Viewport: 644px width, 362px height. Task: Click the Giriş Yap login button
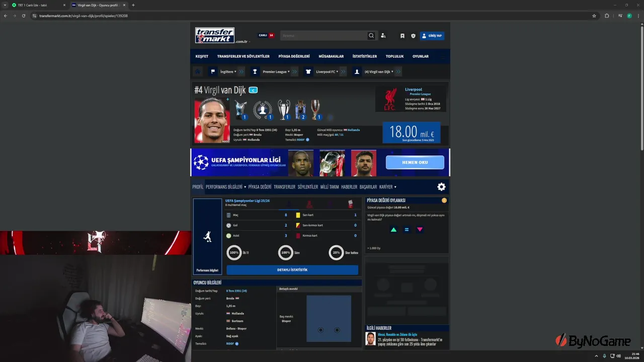tap(432, 36)
